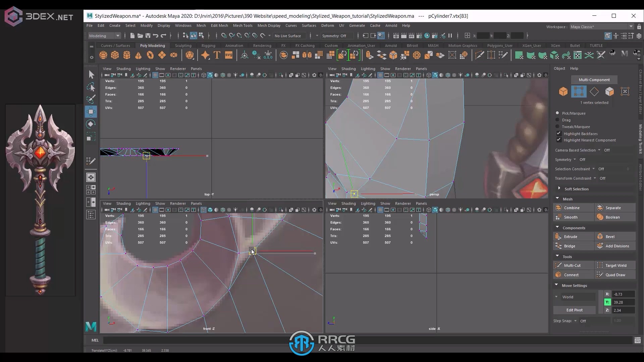
Task: Click the Poly Modeling tab
Action: pyautogui.click(x=152, y=46)
